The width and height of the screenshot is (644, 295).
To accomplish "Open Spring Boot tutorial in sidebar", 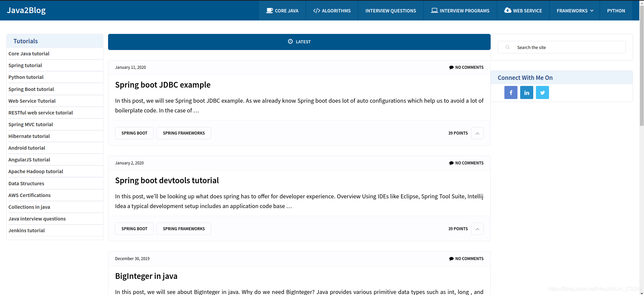I will (31, 89).
